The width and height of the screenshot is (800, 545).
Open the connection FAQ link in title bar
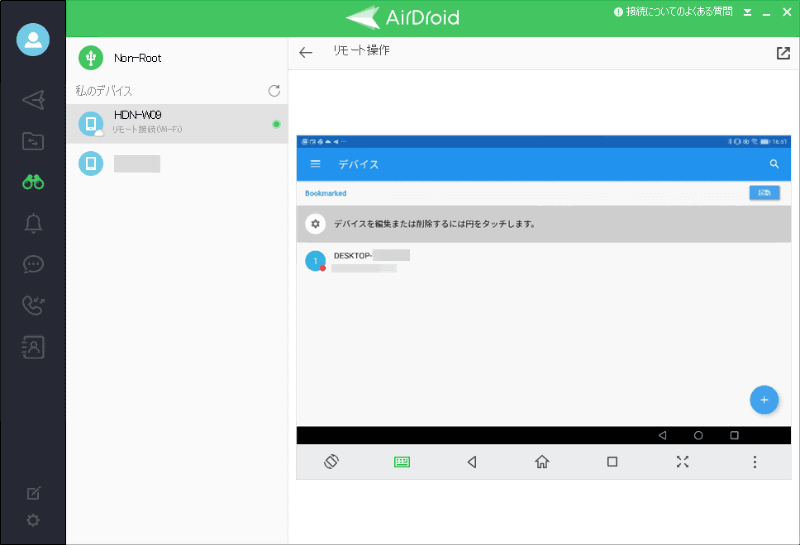[x=673, y=12]
